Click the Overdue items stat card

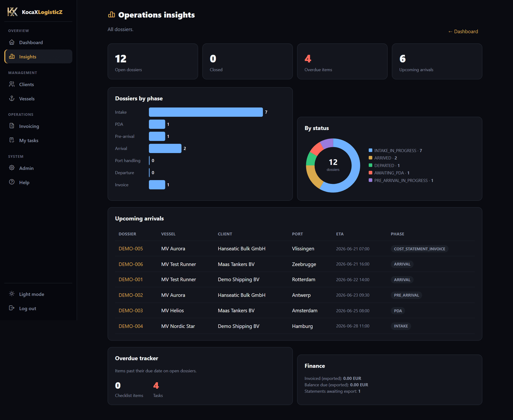342,61
